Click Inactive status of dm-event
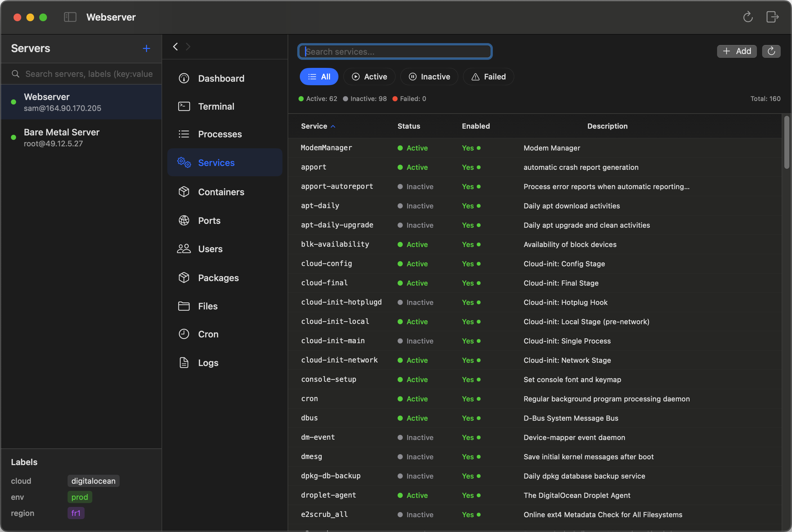792x532 pixels. pyautogui.click(x=415, y=437)
